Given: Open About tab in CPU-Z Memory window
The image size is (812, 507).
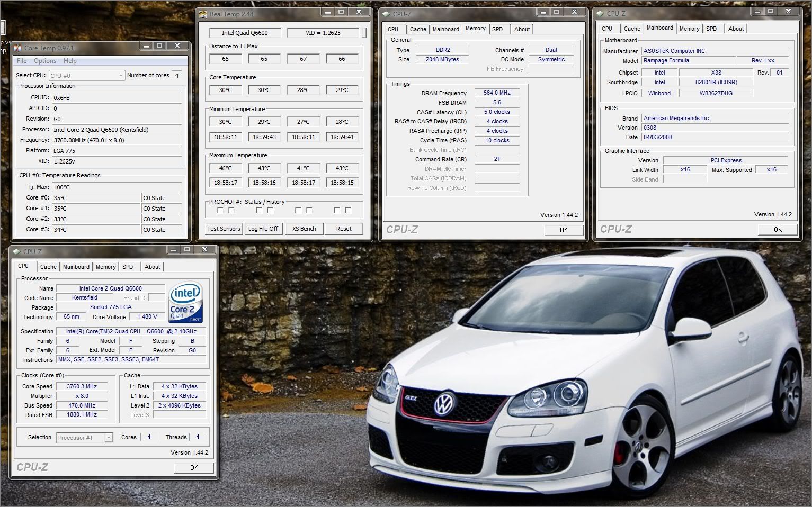Looking at the screenshot, I should 522,29.
